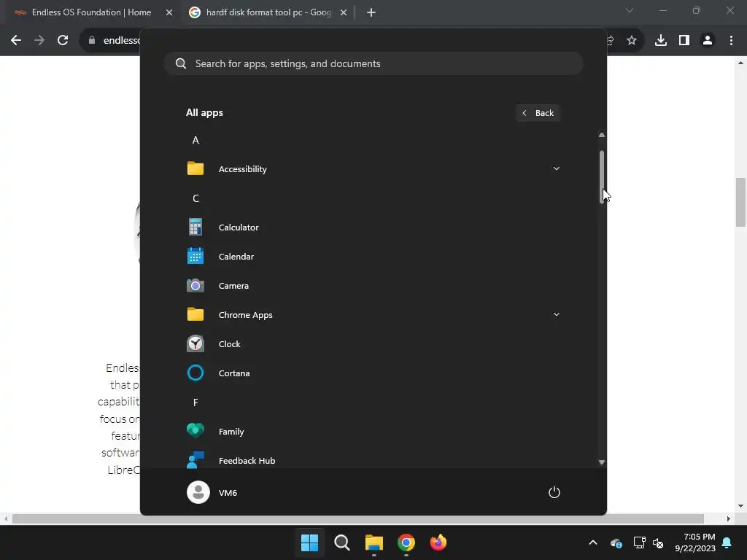Click the apps list scroll-up arrow
747x560 pixels.
coord(602,135)
